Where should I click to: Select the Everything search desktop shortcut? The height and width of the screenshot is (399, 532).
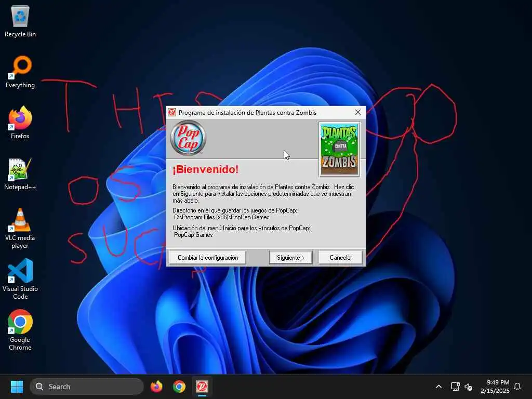coord(20,72)
